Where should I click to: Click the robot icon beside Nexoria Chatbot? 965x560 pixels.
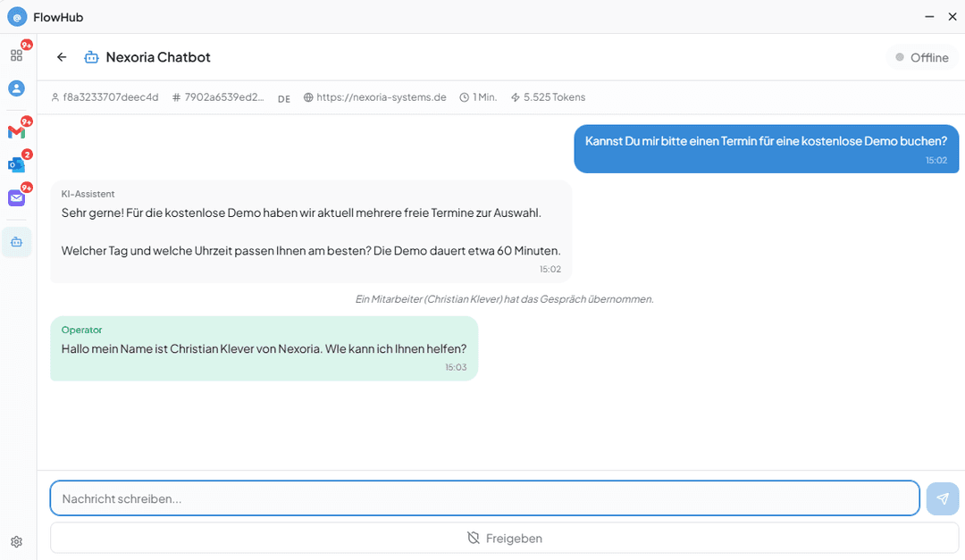(91, 57)
